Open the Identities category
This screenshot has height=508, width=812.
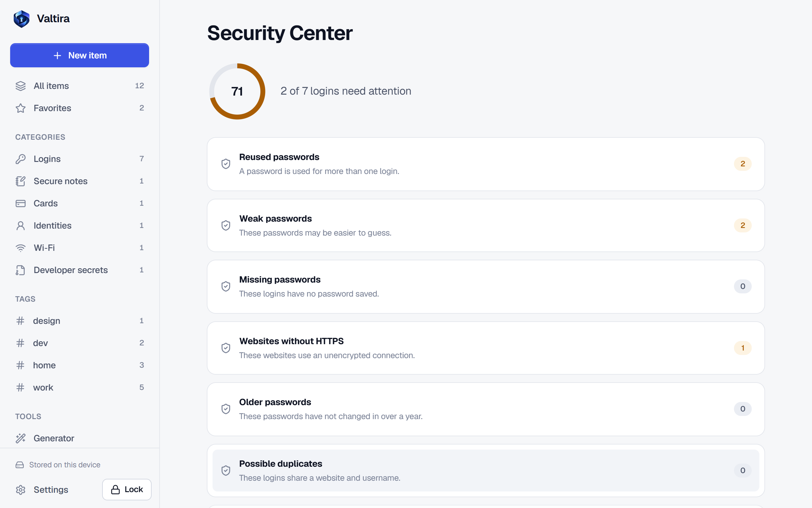click(x=80, y=225)
